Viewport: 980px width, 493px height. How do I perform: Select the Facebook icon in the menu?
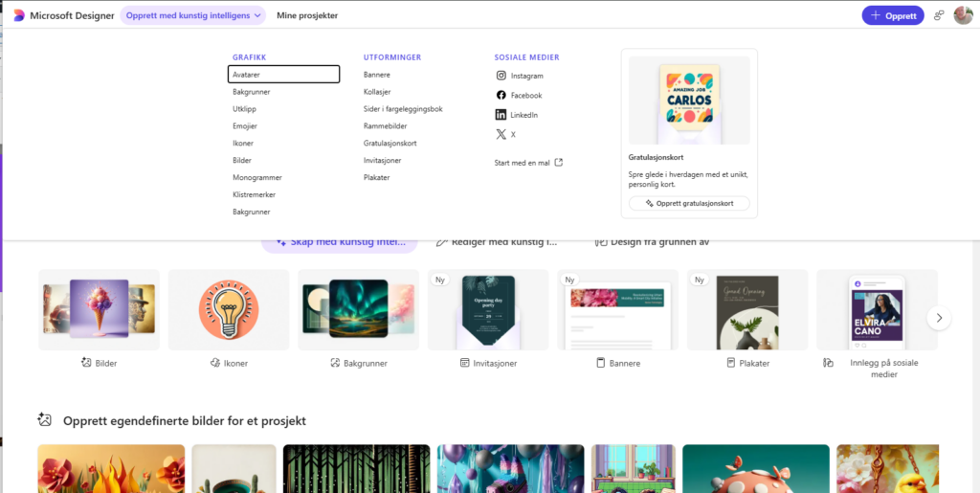pyautogui.click(x=501, y=96)
